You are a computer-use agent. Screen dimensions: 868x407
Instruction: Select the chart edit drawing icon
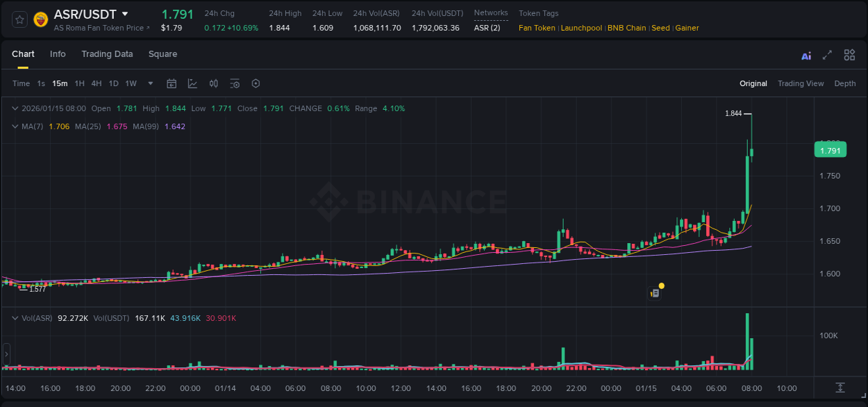point(192,83)
